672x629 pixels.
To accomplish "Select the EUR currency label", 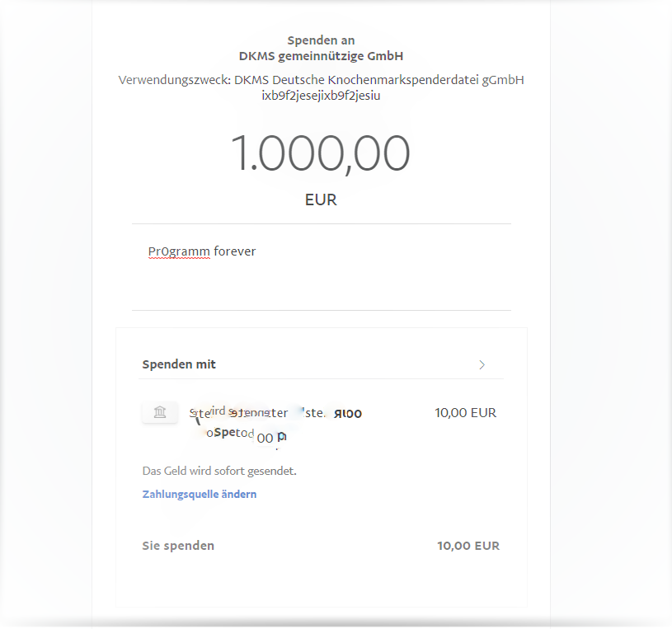I will [x=321, y=199].
